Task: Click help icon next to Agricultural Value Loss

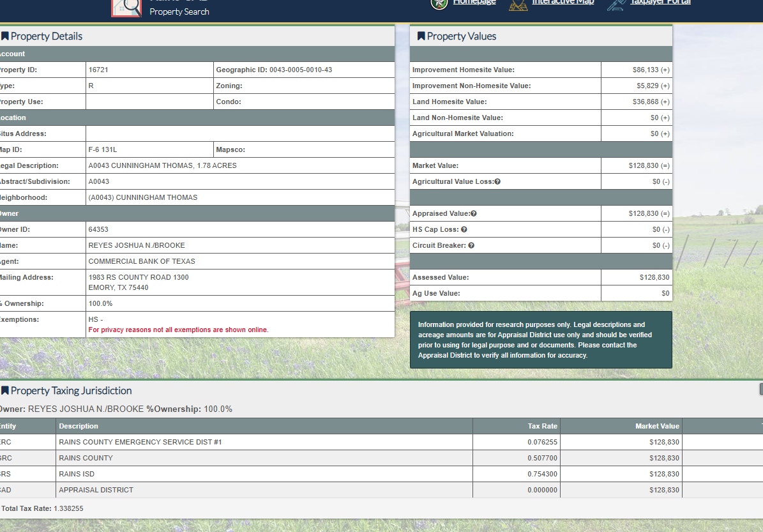Action: pyautogui.click(x=497, y=182)
